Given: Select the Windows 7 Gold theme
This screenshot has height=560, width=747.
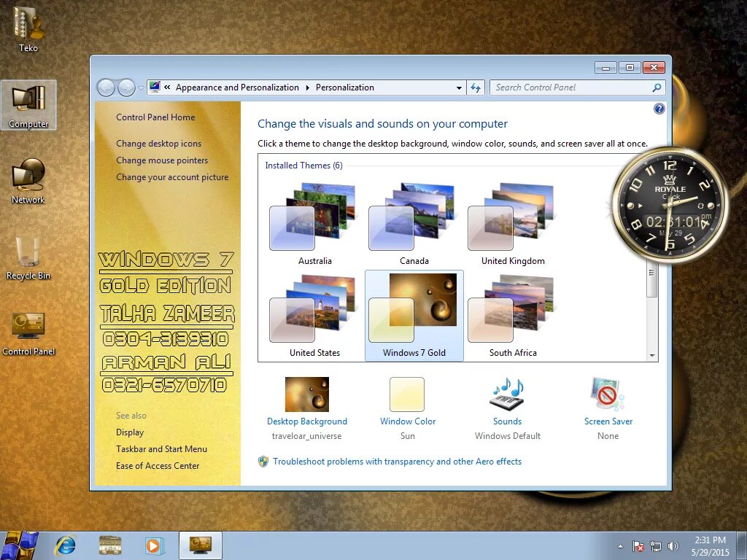Looking at the screenshot, I should click(414, 315).
